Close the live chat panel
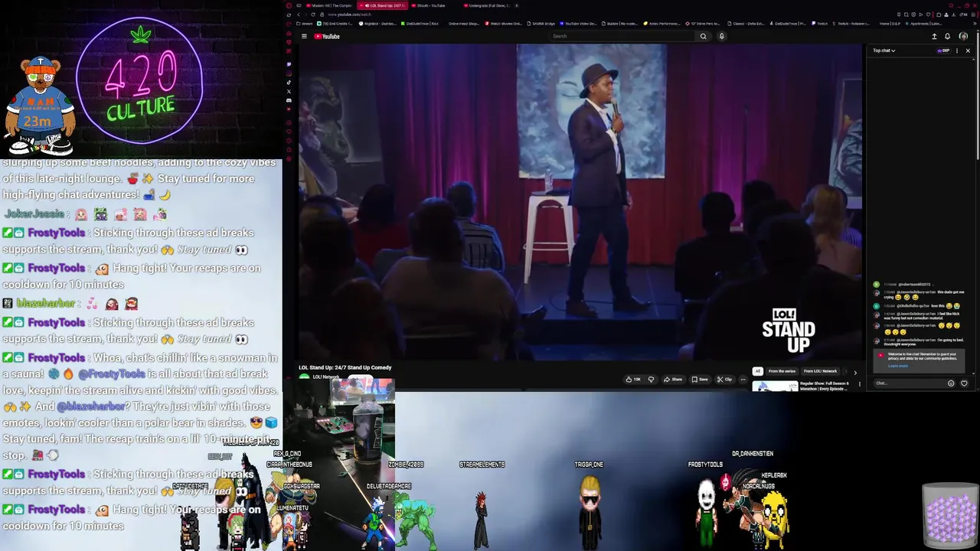Screen dimensions: 980x551 (x=968, y=51)
